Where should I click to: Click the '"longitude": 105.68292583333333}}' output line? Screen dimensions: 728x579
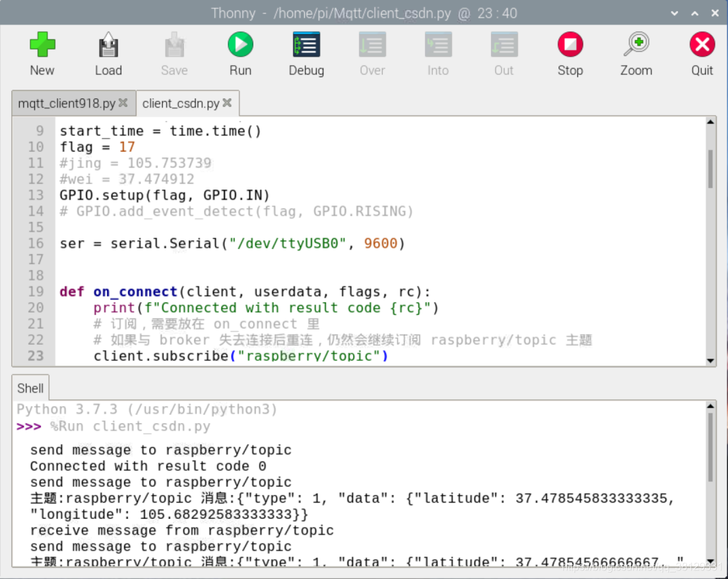[x=169, y=514]
